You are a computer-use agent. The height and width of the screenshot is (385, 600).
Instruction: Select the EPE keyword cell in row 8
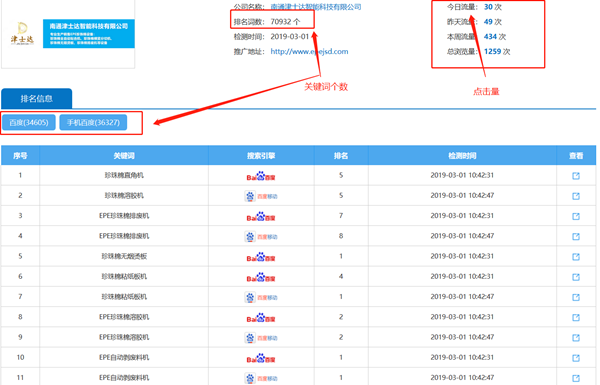124,317
